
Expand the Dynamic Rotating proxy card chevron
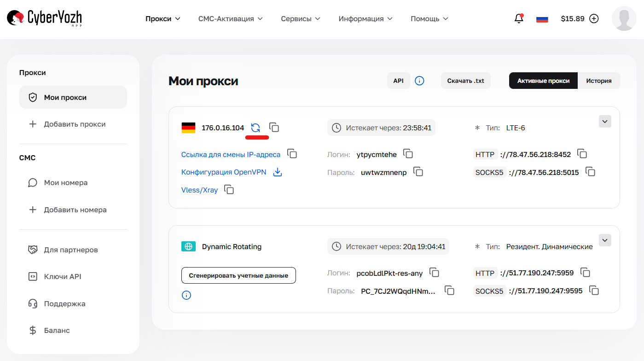(604, 240)
